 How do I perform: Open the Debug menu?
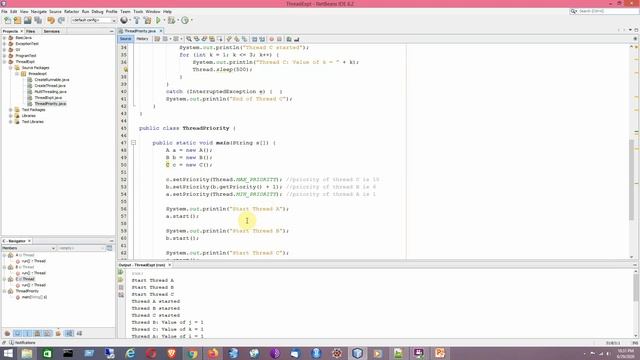[97, 11]
